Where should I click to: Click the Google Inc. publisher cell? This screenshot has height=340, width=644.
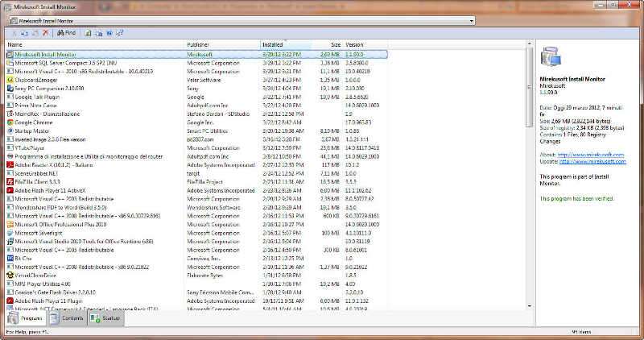200,122
